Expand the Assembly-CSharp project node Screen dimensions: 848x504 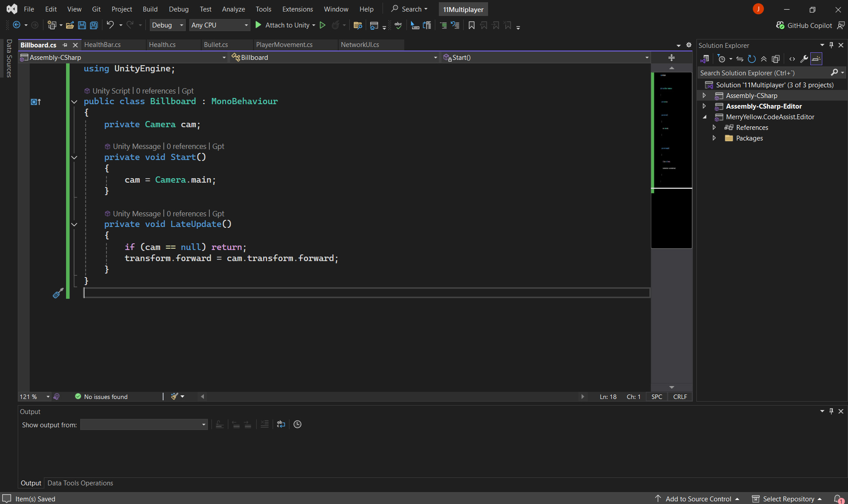[x=704, y=96]
